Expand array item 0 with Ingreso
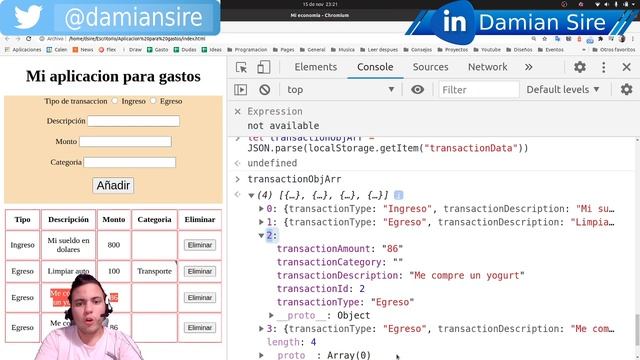 click(x=261, y=209)
